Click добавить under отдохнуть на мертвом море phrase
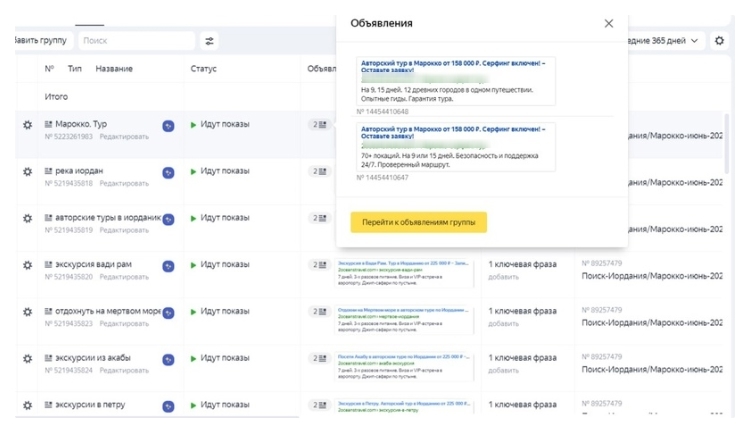The height and width of the screenshot is (427, 745). click(x=503, y=323)
